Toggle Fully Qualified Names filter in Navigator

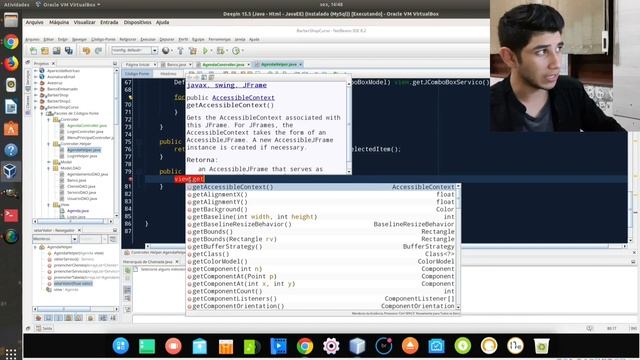click(x=91, y=318)
